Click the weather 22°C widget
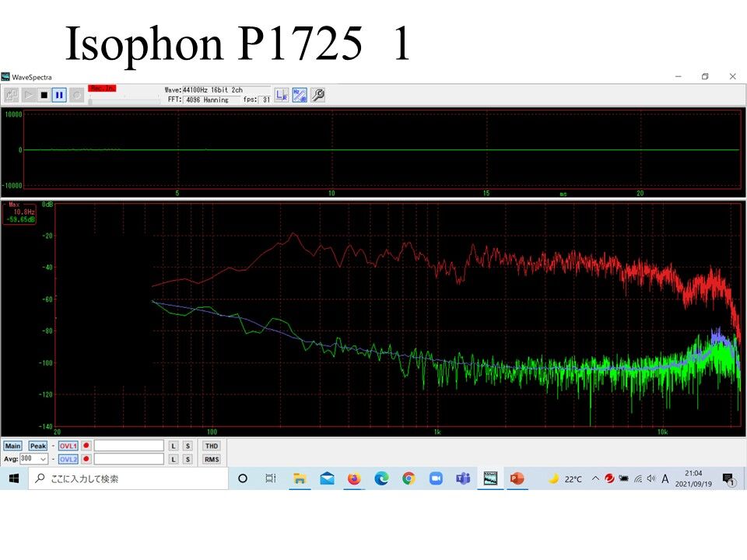 pyautogui.click(x=565, y=479)
